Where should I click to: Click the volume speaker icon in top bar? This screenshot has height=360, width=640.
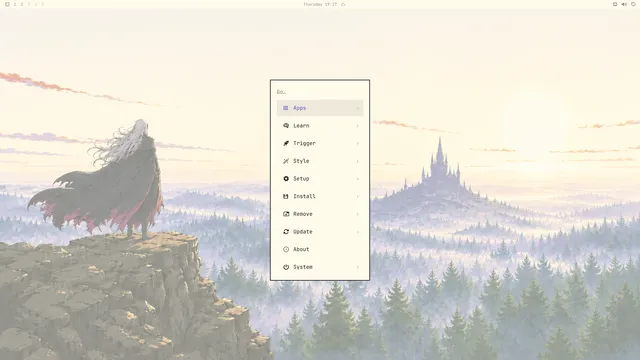(x=624, y=4)
